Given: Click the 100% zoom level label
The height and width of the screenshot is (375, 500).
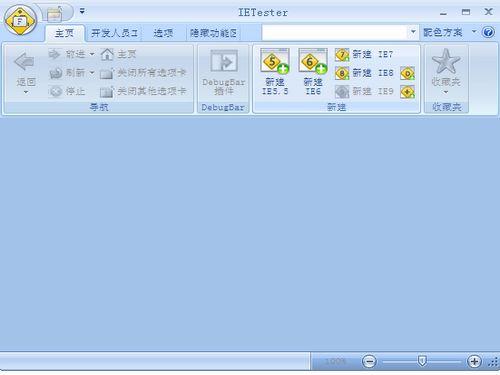Looking at the screenshot, I should [x=336, y=361].
